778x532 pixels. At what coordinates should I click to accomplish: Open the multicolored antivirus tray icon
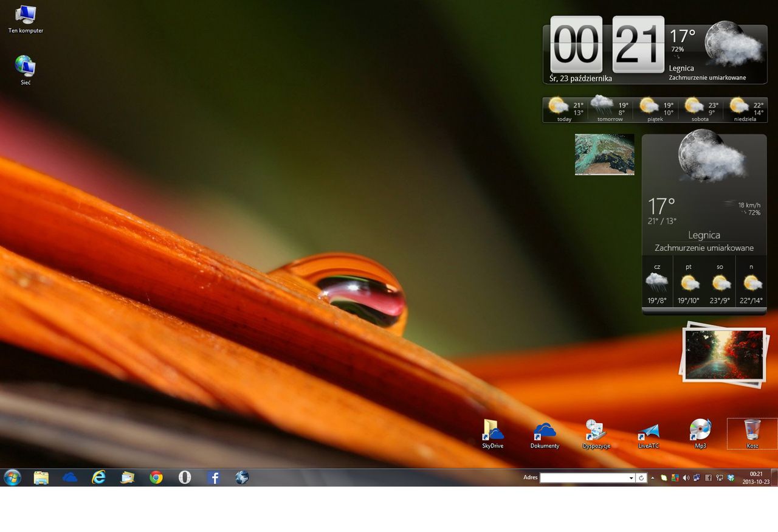coord(675,478)
